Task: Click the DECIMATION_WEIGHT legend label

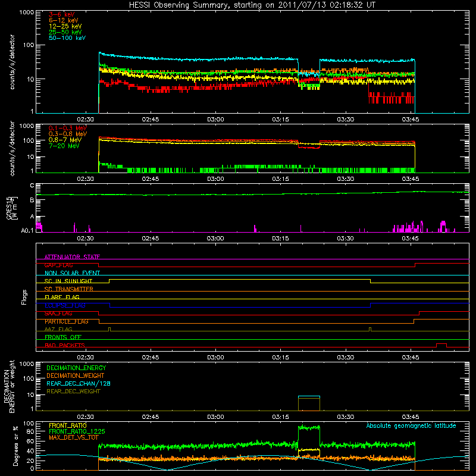Action: click(76, 375)
